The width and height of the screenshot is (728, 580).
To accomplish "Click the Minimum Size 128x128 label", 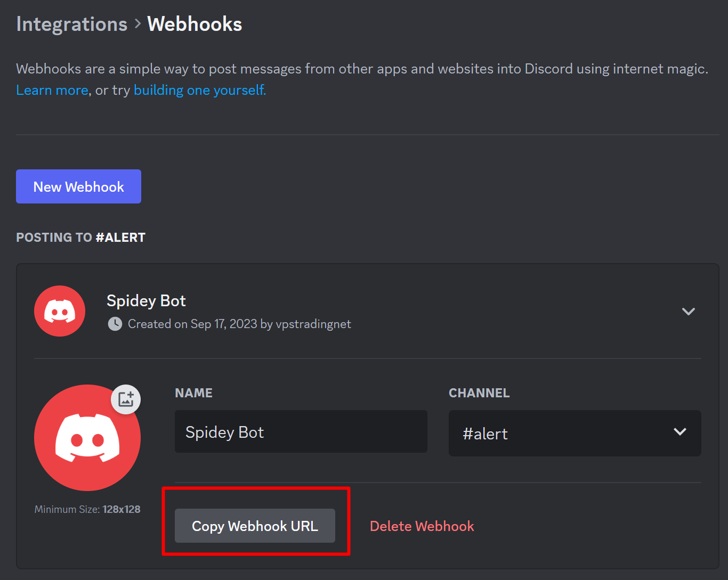I will (87, 509).
